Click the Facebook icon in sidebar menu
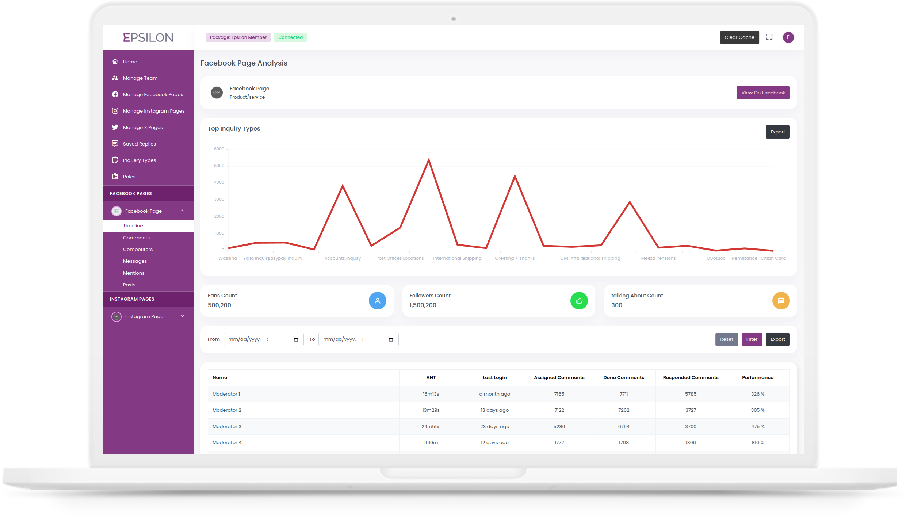 (x=115, y=95)
